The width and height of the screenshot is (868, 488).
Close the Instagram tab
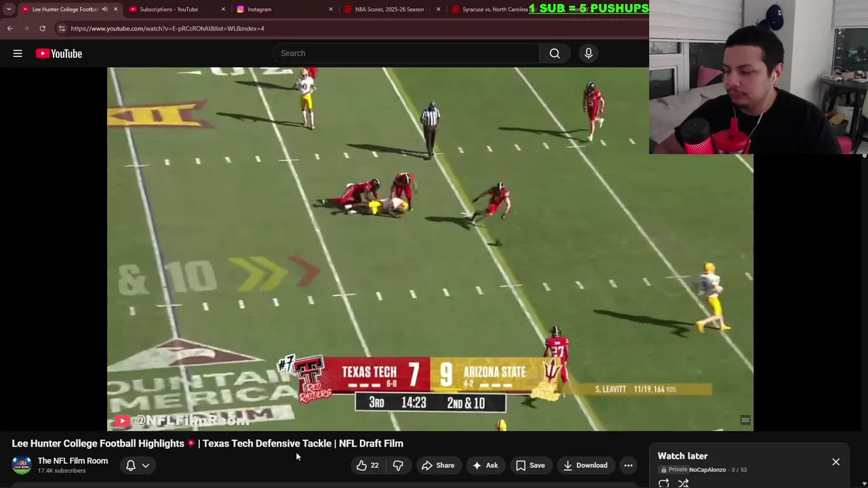pyautogui.click(x=331, y=9)
